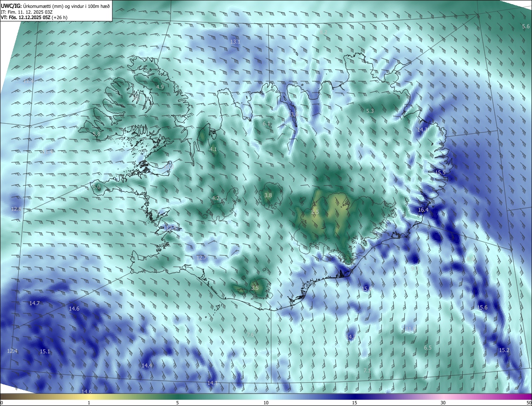Click the 30 tick on the color scale
The width and height of the screenshot is (532, 406).
click(x=443, y=403)
